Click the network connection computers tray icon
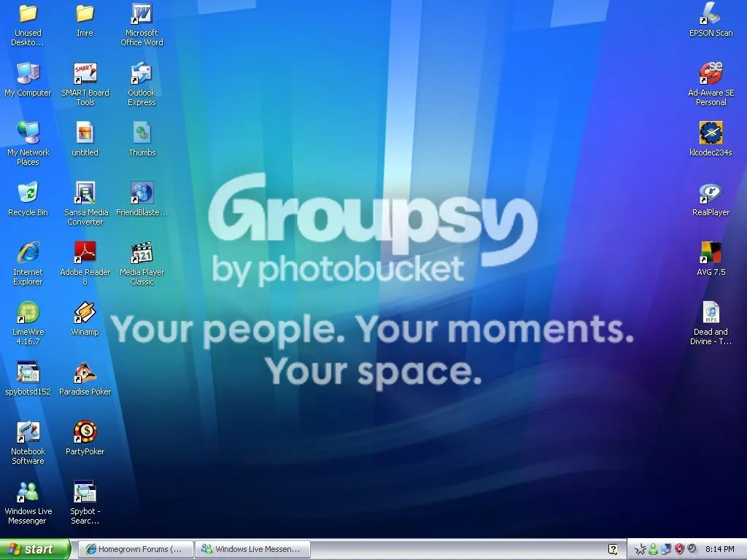 pos(666,550)
